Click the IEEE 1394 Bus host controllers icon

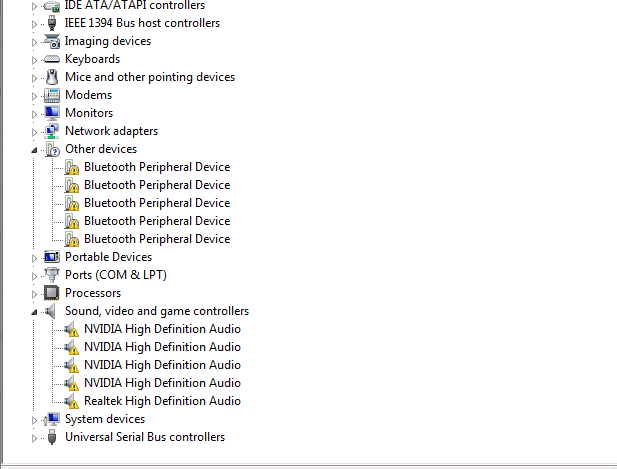[x=52, y=23]
